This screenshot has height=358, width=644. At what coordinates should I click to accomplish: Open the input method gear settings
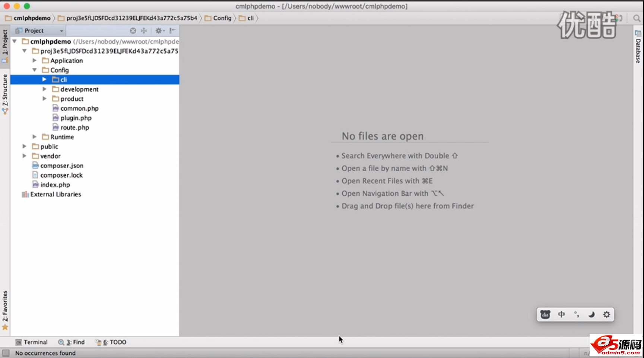[606, 314]
